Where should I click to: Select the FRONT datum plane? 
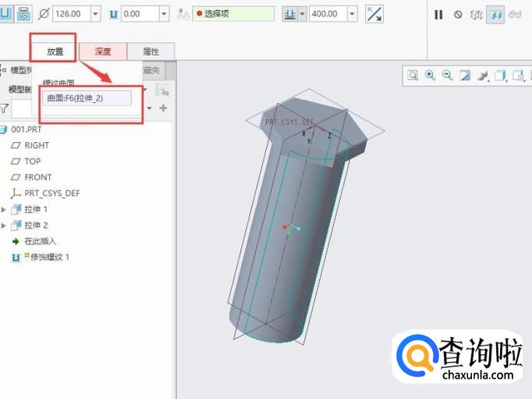(38, 177)
